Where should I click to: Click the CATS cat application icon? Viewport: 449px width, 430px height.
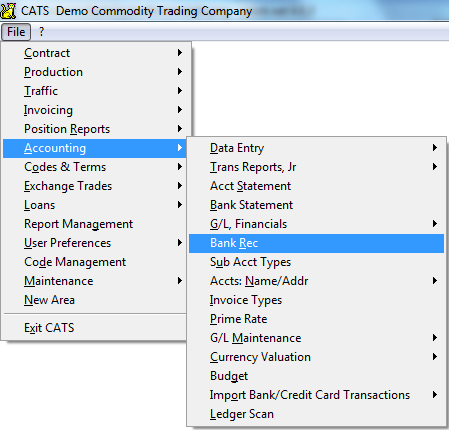[x=8, y=11]
